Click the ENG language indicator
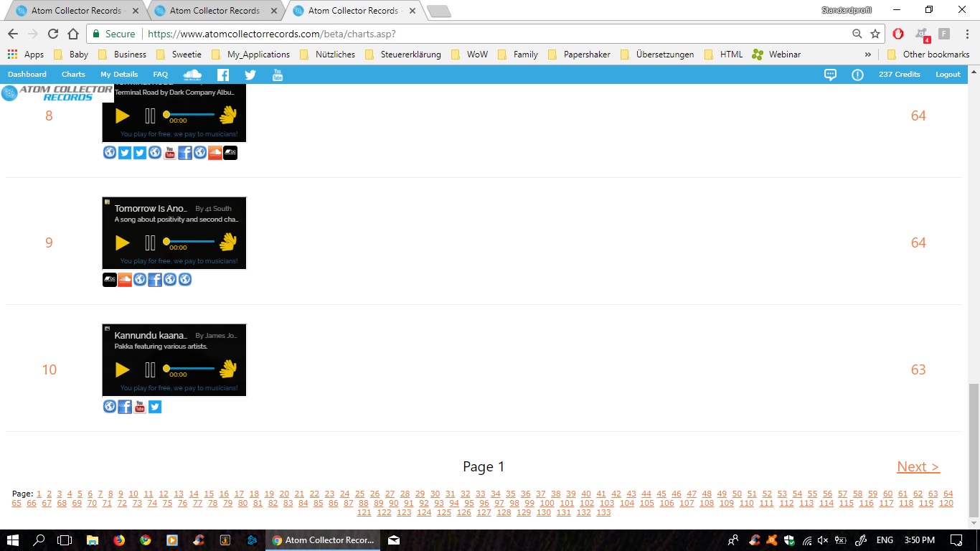This screenshot has width=980, height=551. tap(885, 540)
